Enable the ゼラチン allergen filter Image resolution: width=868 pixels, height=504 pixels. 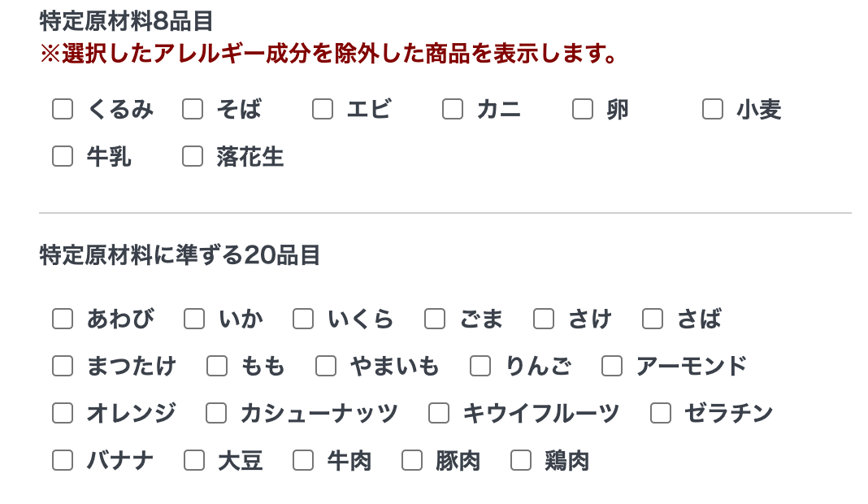click(661, 413)
